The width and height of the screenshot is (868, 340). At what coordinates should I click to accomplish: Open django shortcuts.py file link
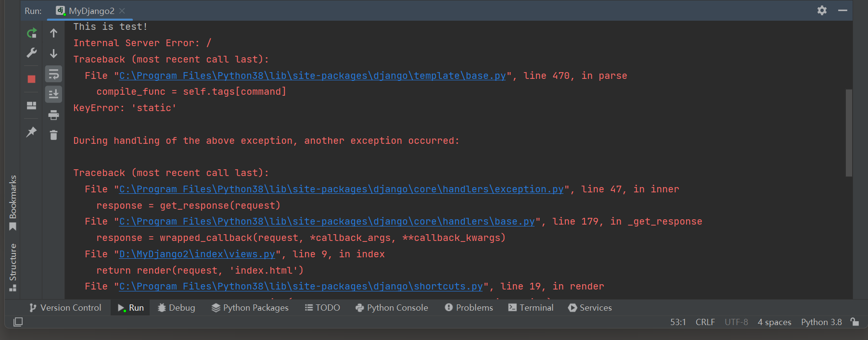tap(301, 286)
